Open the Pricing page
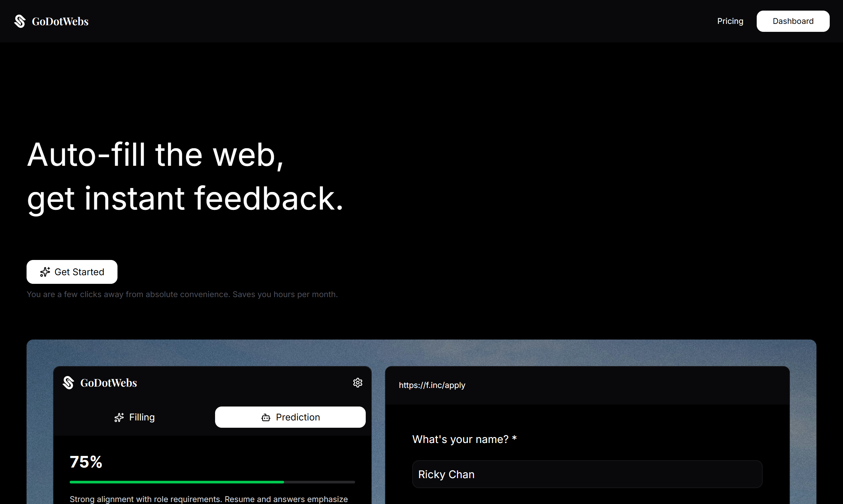This screenshot has width=843, height=504. tap(730, 21)
